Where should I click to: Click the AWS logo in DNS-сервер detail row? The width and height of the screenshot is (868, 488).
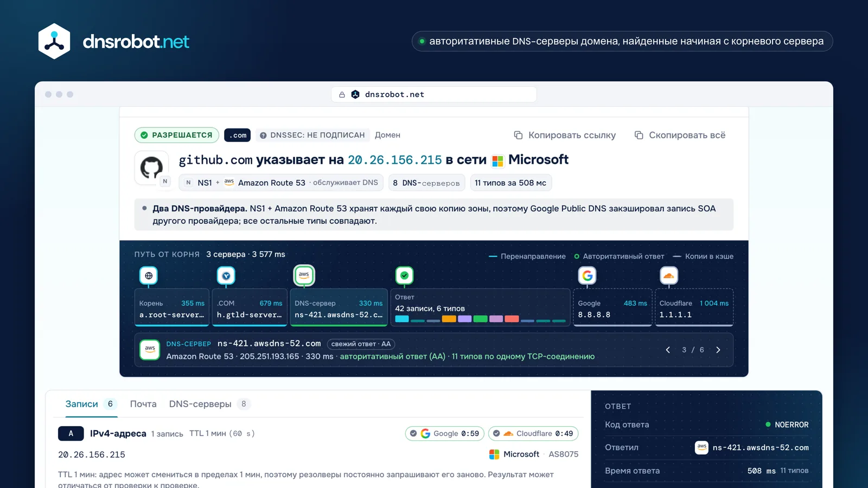[x=150, y=350]
